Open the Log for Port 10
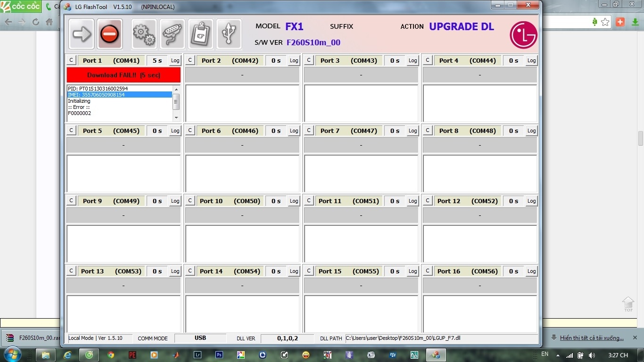This screenshot has height=362, width=644. (294, 201)
